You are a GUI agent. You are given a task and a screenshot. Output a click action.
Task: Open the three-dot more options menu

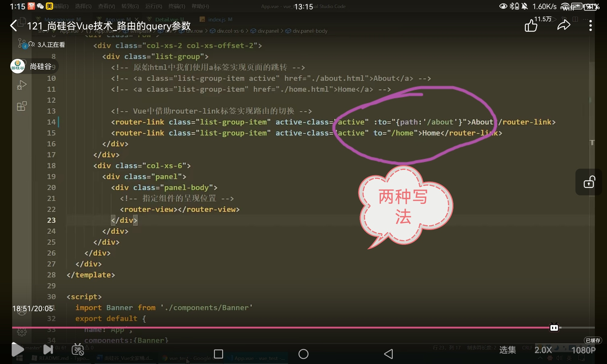click(x=590, y=26)
